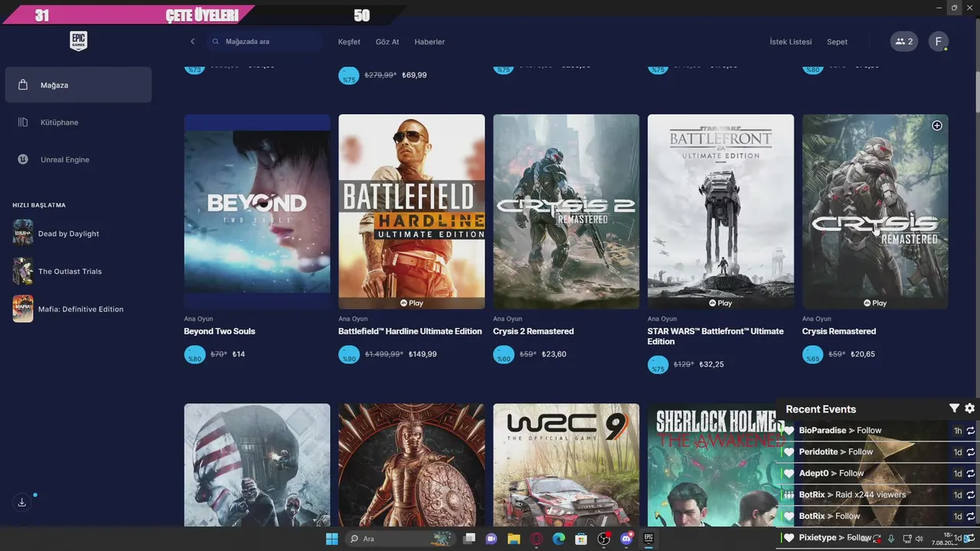Click the taskbar Ara search box
Image resolution: width=980 pixels, height=551 pixels.
pos(400,539)
